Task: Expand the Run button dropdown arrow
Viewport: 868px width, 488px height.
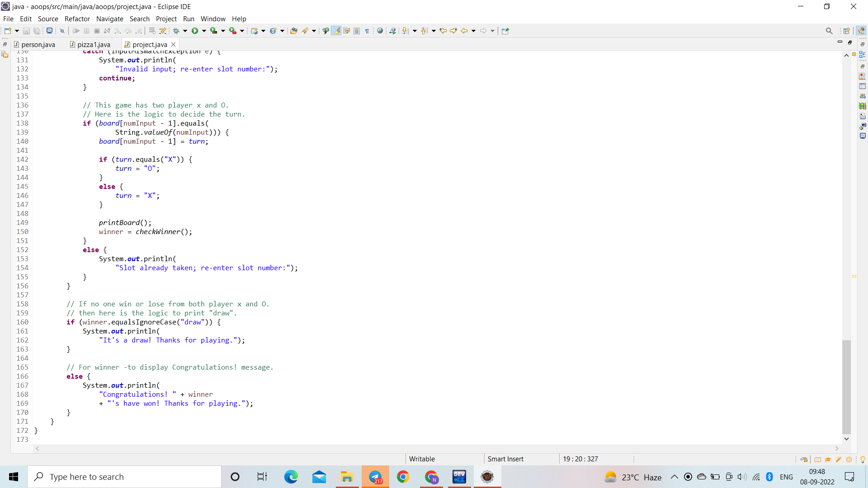Action: point(204,31)
